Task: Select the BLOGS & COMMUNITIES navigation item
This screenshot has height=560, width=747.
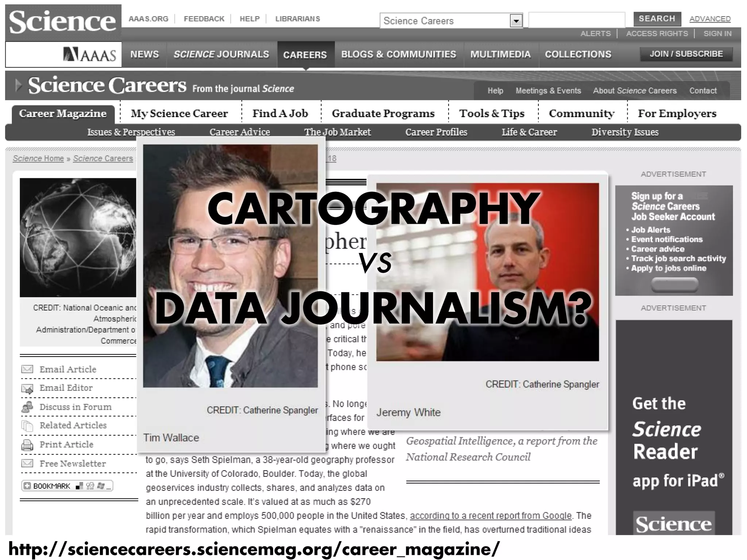Action: pos(399,54)
